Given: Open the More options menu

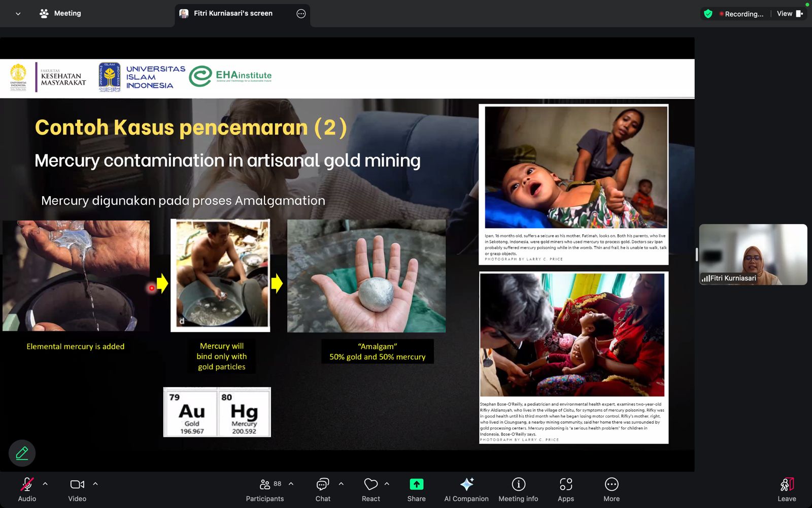Looking at the screenshot, I should pos(612,490).
